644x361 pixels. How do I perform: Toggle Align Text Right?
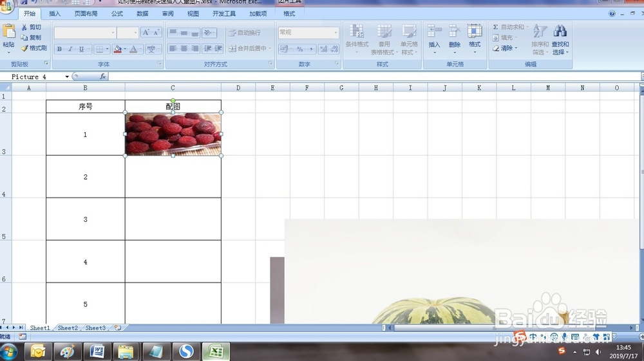click(x=194, y=48)
